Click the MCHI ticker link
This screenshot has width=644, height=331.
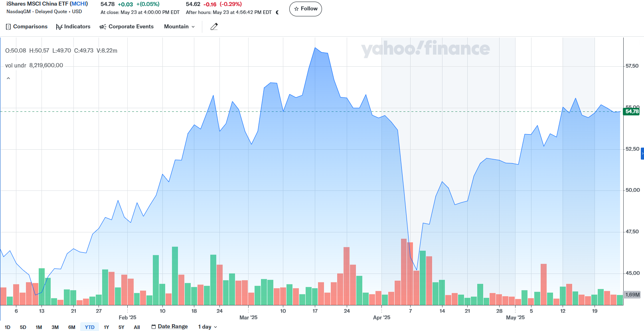coord(79,4)
